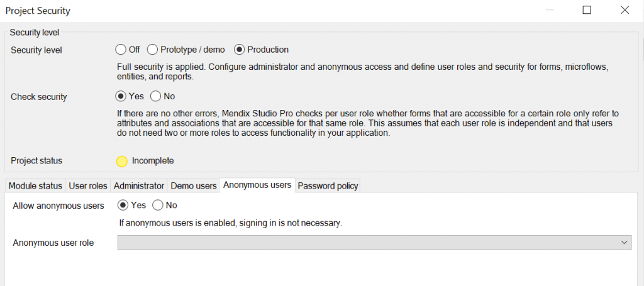
Task: Choose Prototype / demo security level
Action: coord(152,50)
